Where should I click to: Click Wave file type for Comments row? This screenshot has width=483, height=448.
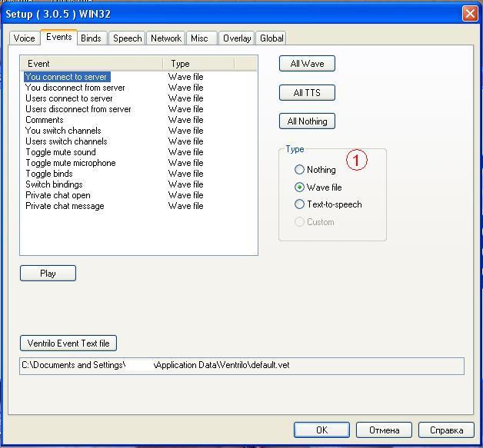[x=186, y=120]
